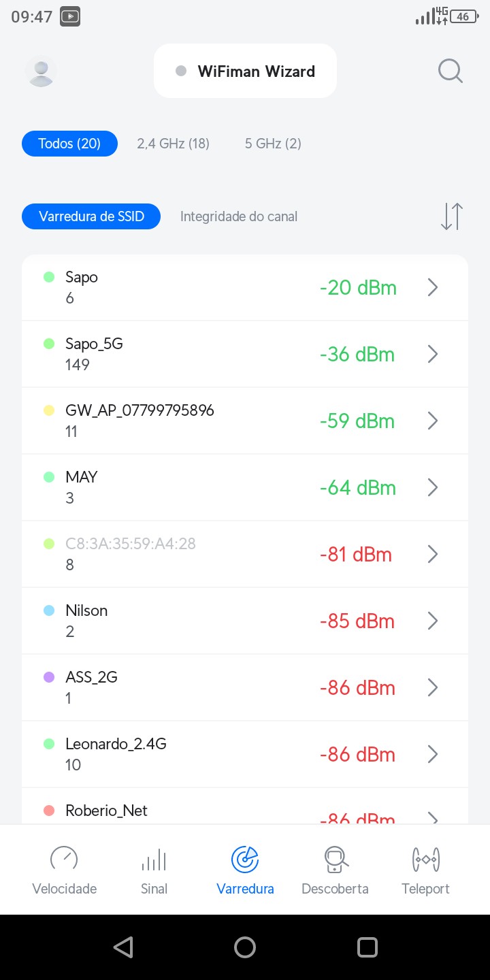This screenshot has width=490, height=980.
Task: Open Velocidade speedometer icon
Action: (x=65, y=860)
